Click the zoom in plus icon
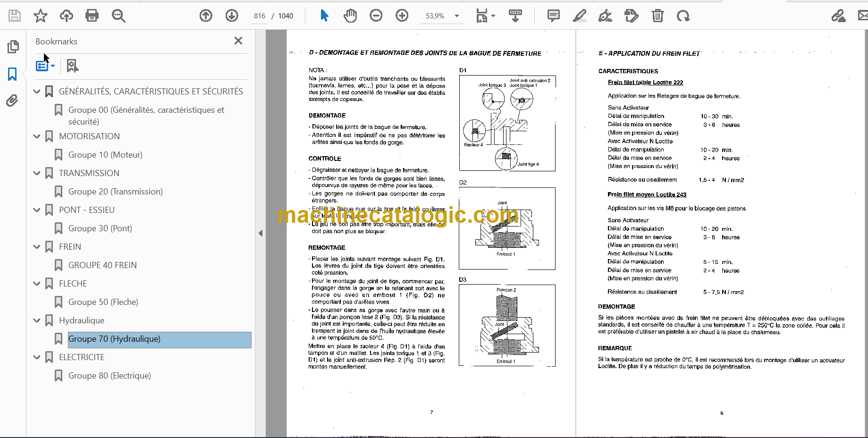Screen dimensions: 868x438 [402, 16]
